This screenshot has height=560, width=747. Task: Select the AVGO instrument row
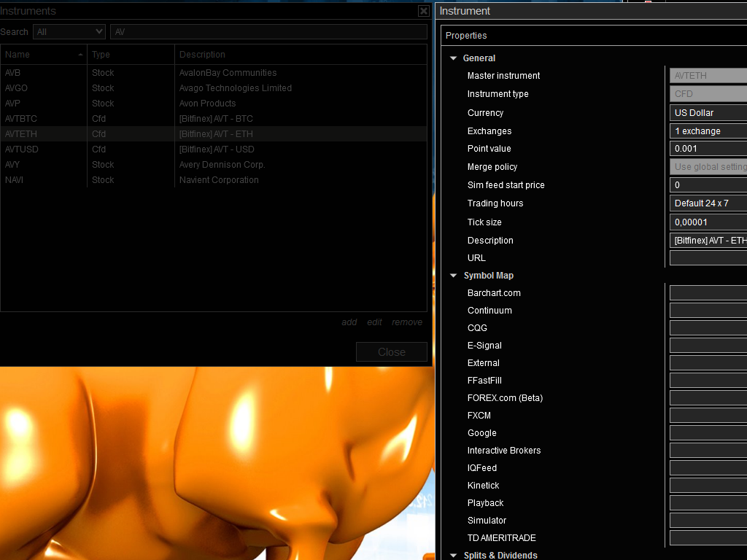tap(214, 88)
